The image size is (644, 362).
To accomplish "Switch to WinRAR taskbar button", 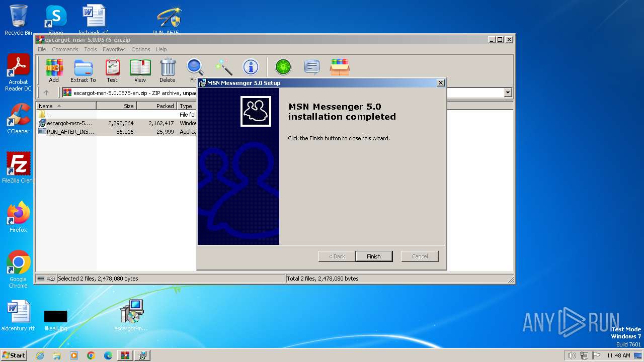I will pyautogui.click(x=125, y=355).
